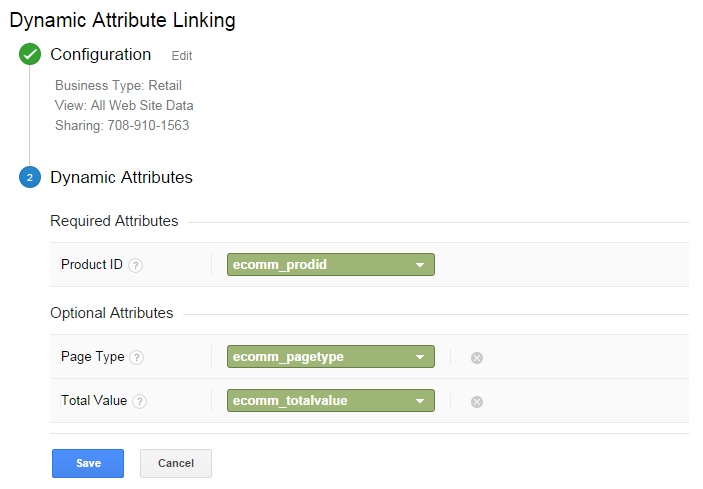This screenshot has width=703, height=489.
Task: Open the Page Type help question mark
Action: coord(137,357)
